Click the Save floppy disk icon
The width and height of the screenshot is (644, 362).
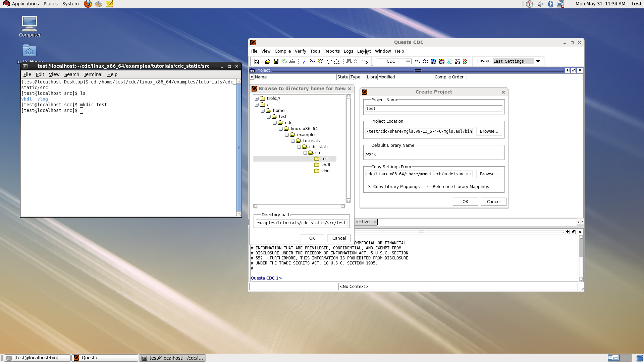(276, 61)
